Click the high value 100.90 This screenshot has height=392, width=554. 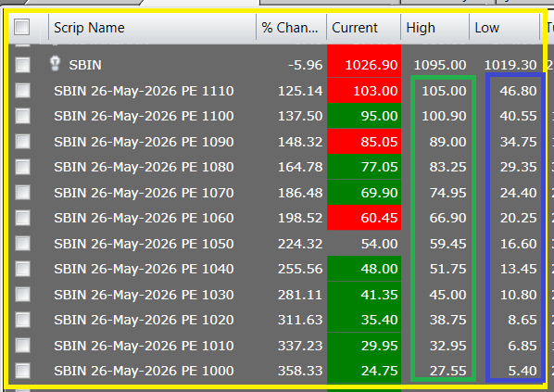coord(444,116)
